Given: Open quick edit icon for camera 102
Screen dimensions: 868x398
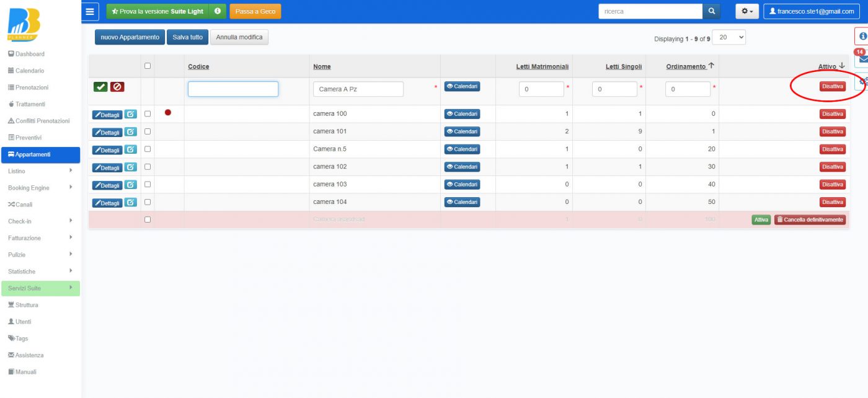Looking at the screenshot, I should [130, 167].
